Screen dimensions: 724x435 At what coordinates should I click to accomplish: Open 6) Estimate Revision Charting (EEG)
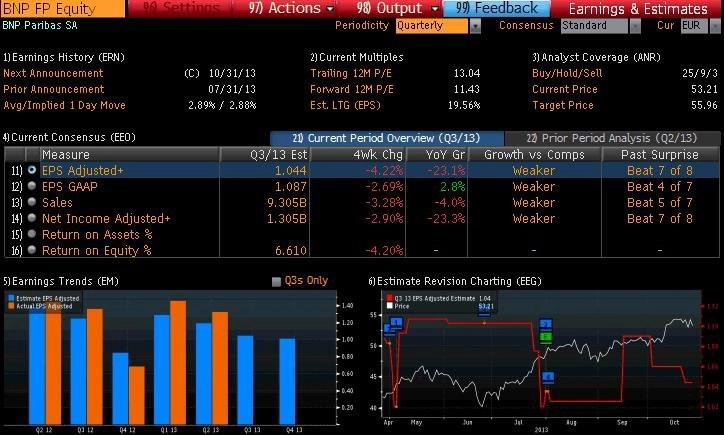click(x=455, y=281)
